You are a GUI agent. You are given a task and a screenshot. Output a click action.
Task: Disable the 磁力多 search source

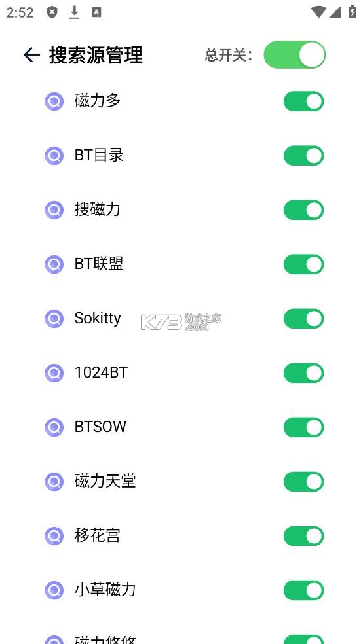tap(304, 101)
